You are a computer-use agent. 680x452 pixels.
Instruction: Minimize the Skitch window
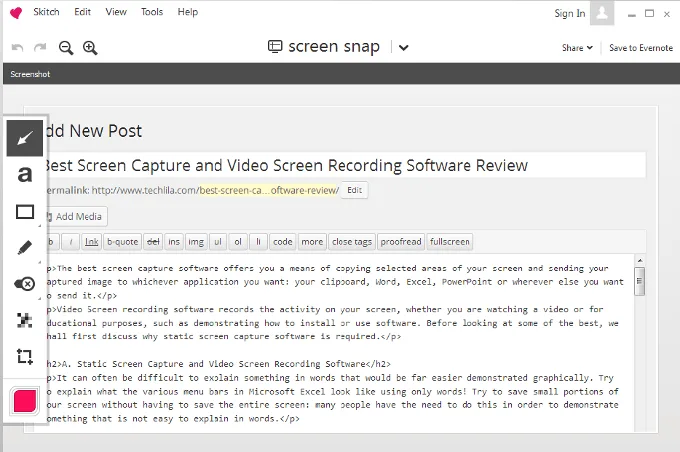632,14
